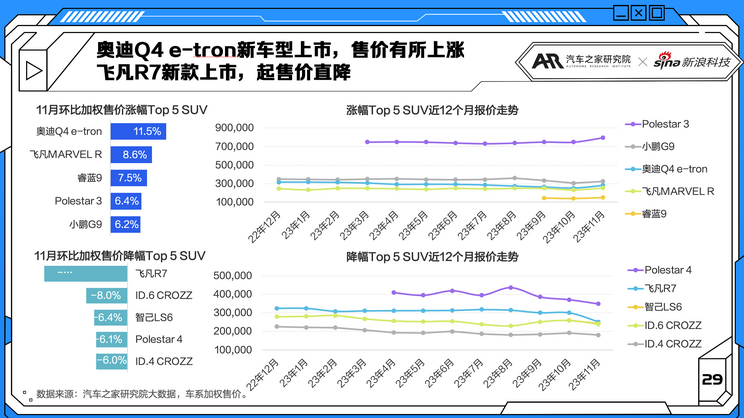Click the square maximize icon in the frame
The image size is (744, 418).
tap(657, 13)
